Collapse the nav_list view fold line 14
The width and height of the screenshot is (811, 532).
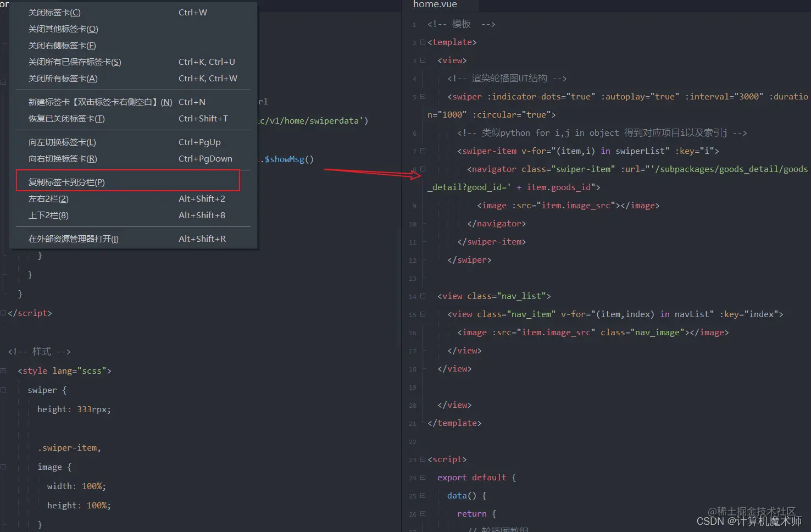tap(423, 296)
